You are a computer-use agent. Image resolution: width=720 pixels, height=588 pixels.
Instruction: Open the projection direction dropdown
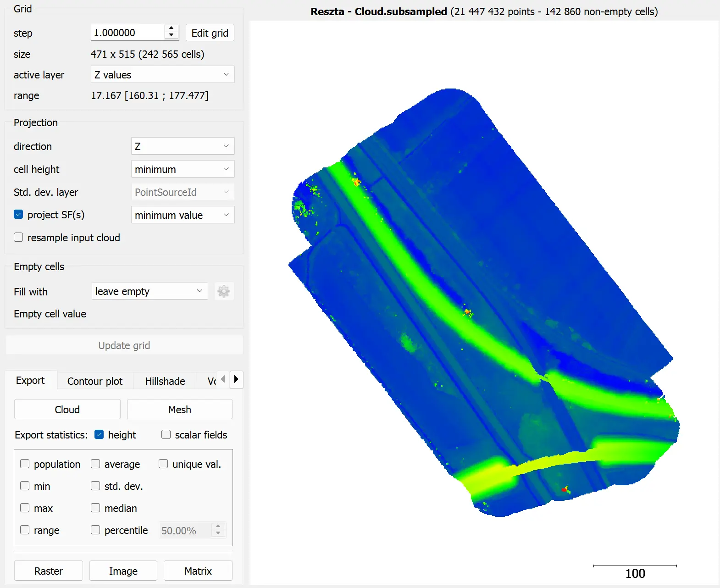click(x=183, y=146)
